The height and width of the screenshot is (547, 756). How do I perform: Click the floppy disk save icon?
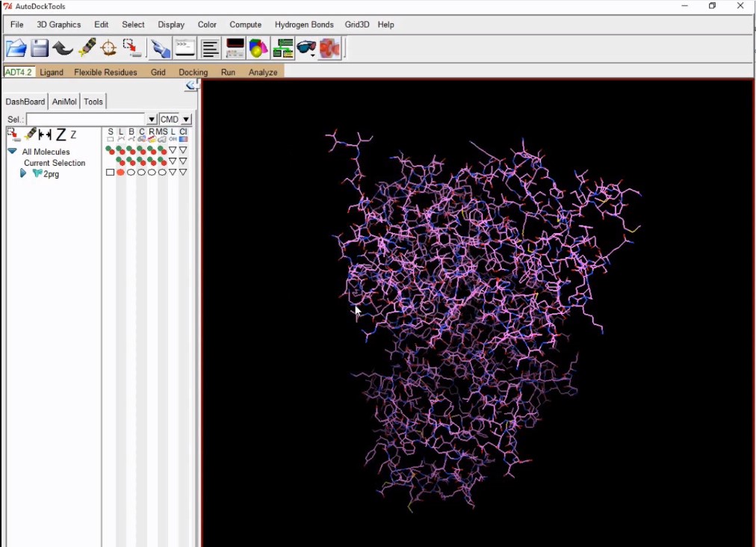pyautogui.click(x=40, y=49)
